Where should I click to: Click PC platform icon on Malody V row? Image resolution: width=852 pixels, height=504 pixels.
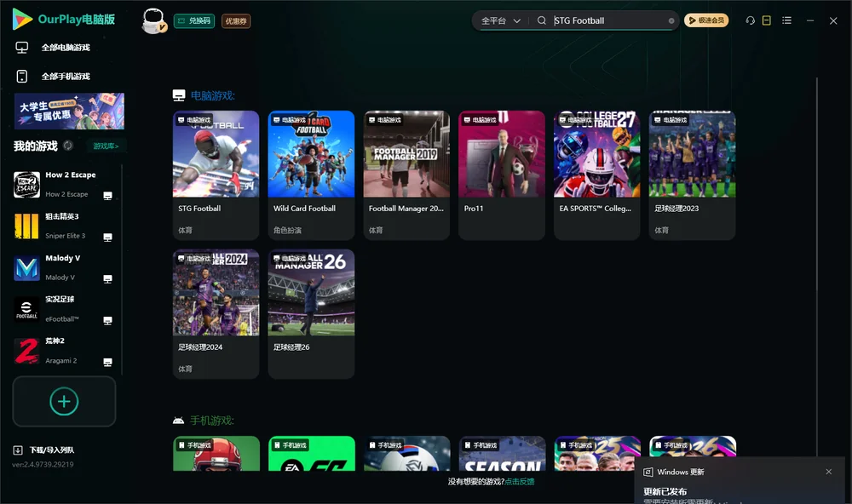[x=107, y=279]
